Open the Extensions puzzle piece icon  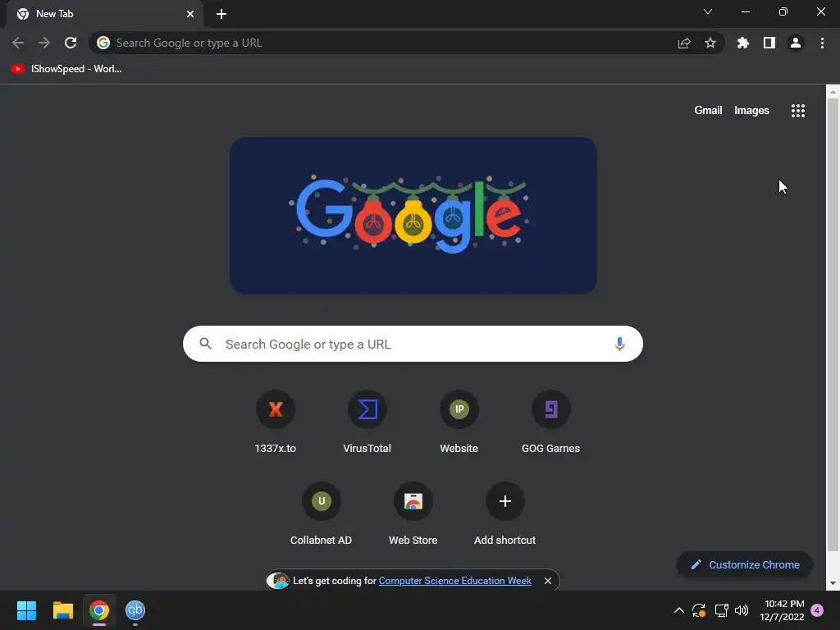coord(743,43)
